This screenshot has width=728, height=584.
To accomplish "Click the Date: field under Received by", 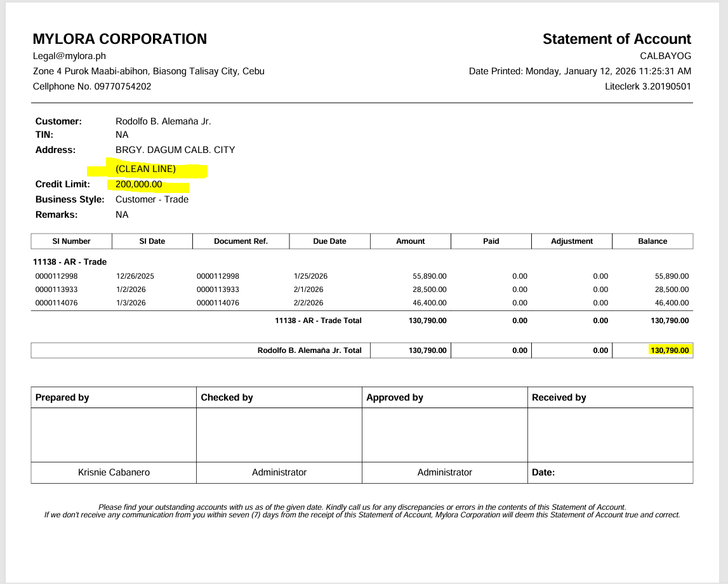I will tap(543, 472).
